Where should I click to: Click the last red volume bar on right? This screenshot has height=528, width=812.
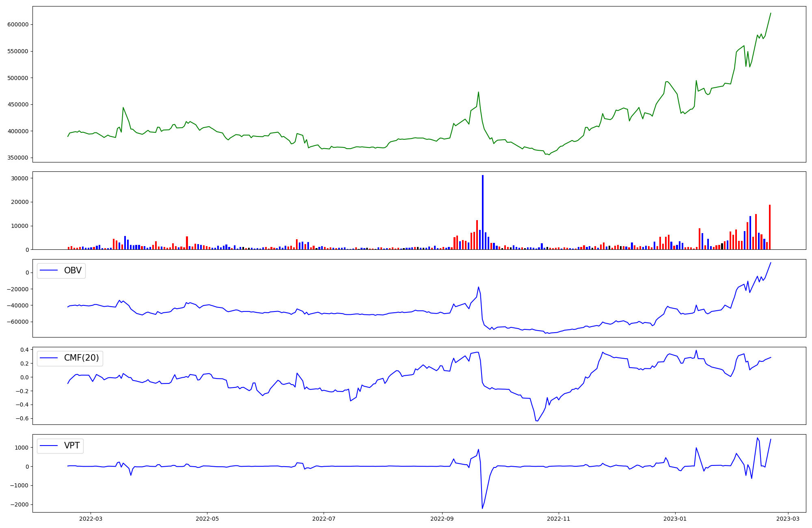(770, 227)
